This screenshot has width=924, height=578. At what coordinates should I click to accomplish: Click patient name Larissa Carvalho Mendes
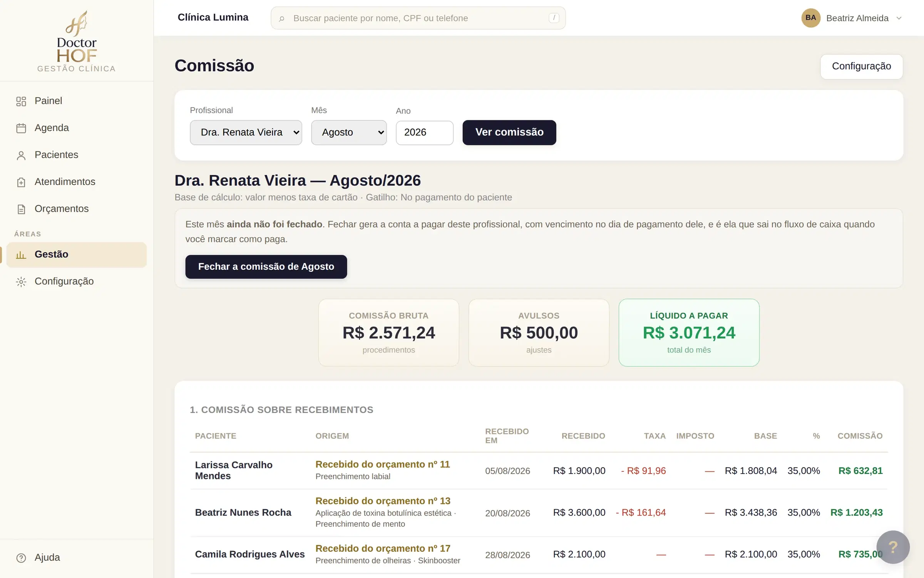[234, 470]
